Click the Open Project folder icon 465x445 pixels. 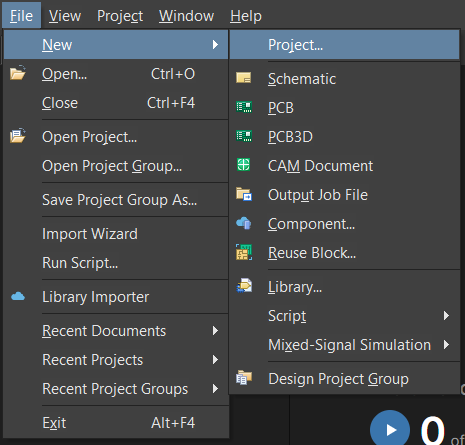click(18, 136)
